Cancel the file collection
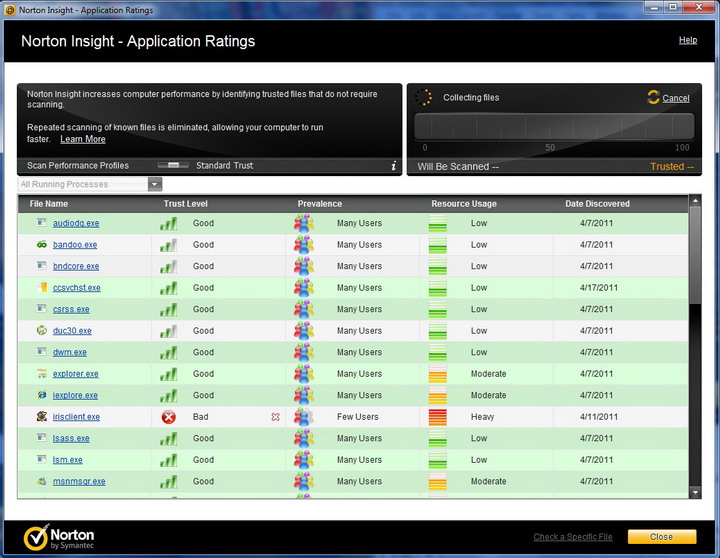Viewport: 720px width, 558px height. pyautogui.click(x=675, y=98)
